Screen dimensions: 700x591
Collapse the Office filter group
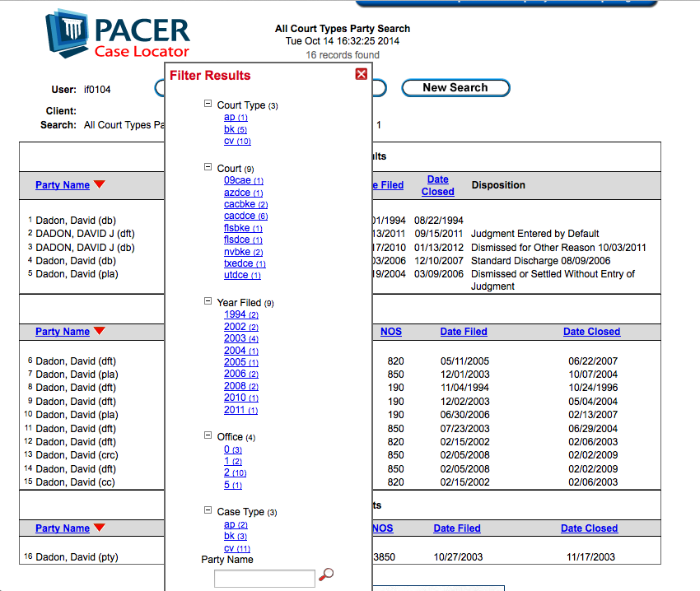[208, 435]
